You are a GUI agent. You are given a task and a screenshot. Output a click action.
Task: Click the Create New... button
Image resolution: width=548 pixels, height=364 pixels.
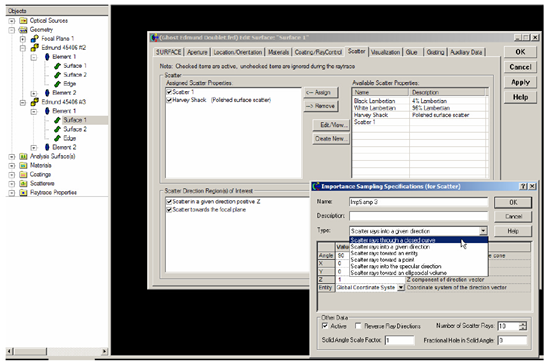click(331, 139)
